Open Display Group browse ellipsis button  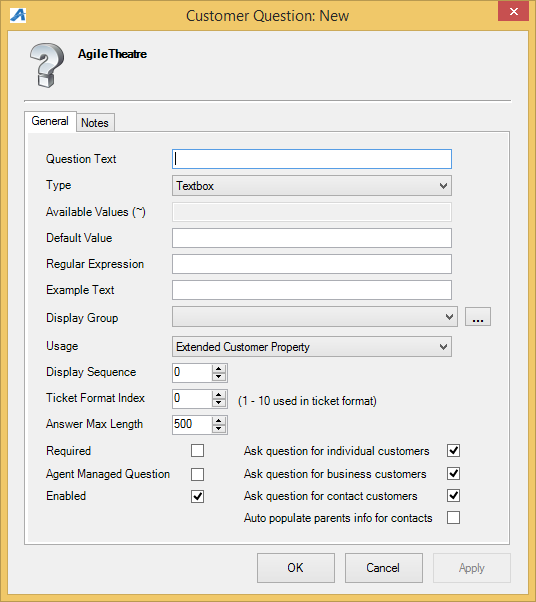(x=478, y=317)
